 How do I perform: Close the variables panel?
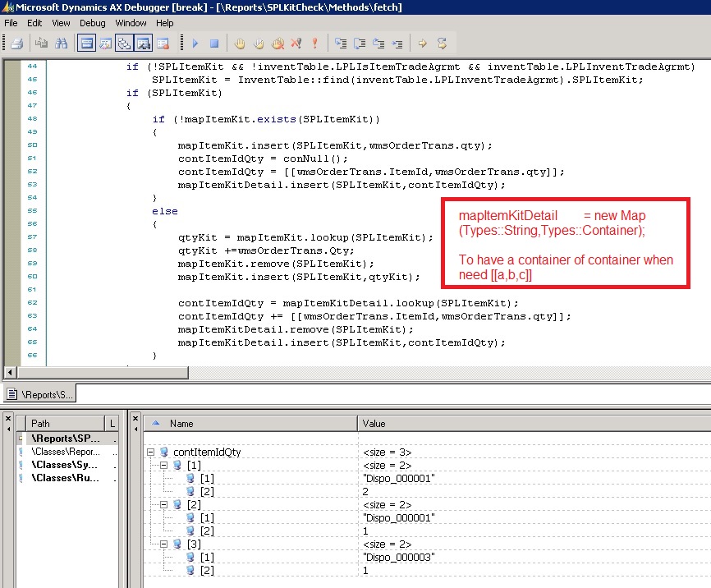[135, 418]
